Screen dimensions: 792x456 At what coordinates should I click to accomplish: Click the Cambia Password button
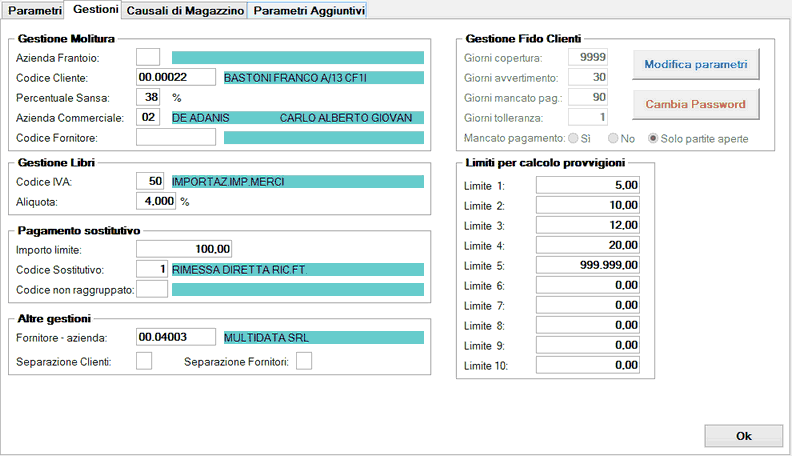[x=696, y=104]
